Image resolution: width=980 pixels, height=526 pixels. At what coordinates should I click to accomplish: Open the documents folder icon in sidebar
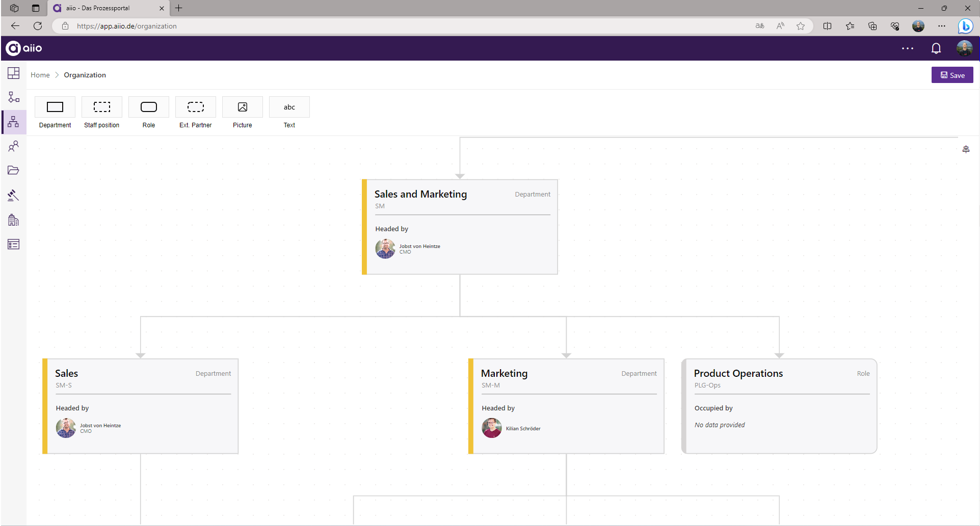pyautogui.click(x=13, y=170)
